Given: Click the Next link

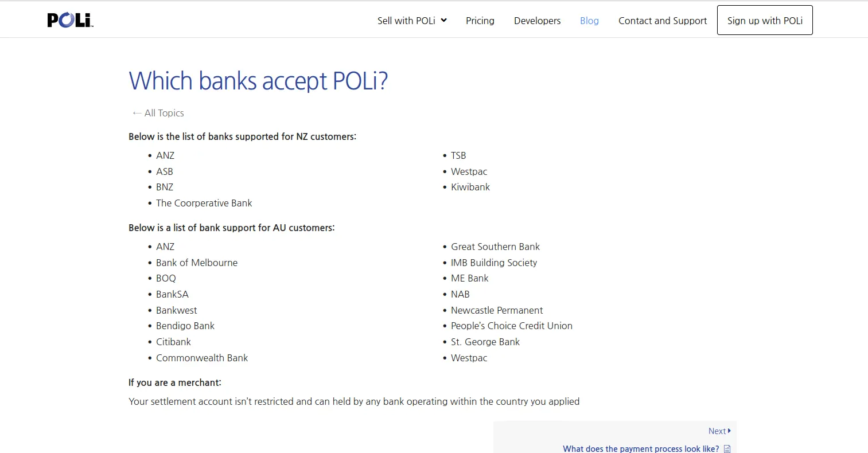Looking at the screenshot, I should tap(717, 431).
